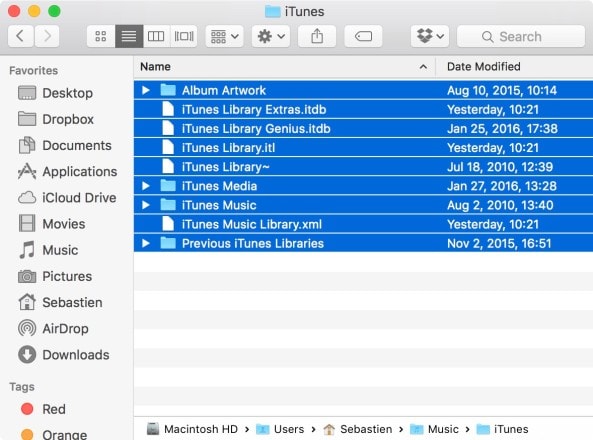Open the item arrangement dropdown
Screen dimensions: 593x440
pyautogui.click(x=225, y=36)
